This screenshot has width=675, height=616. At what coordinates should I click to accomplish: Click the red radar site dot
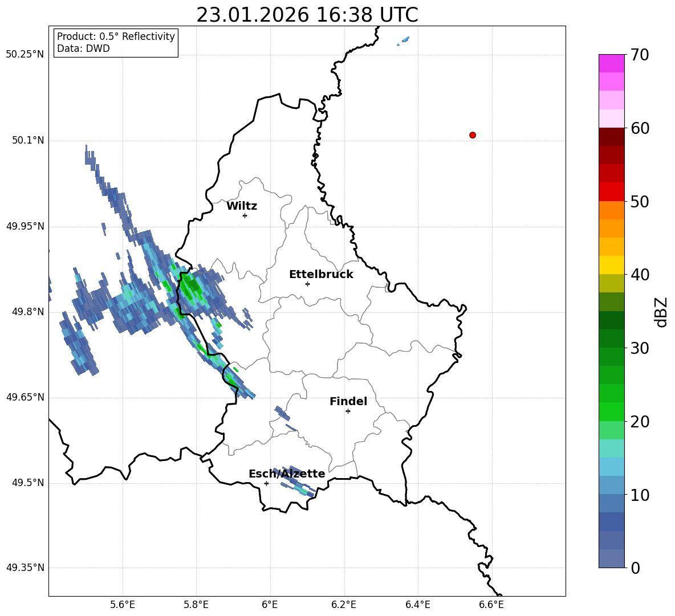(x=472, y=135)
